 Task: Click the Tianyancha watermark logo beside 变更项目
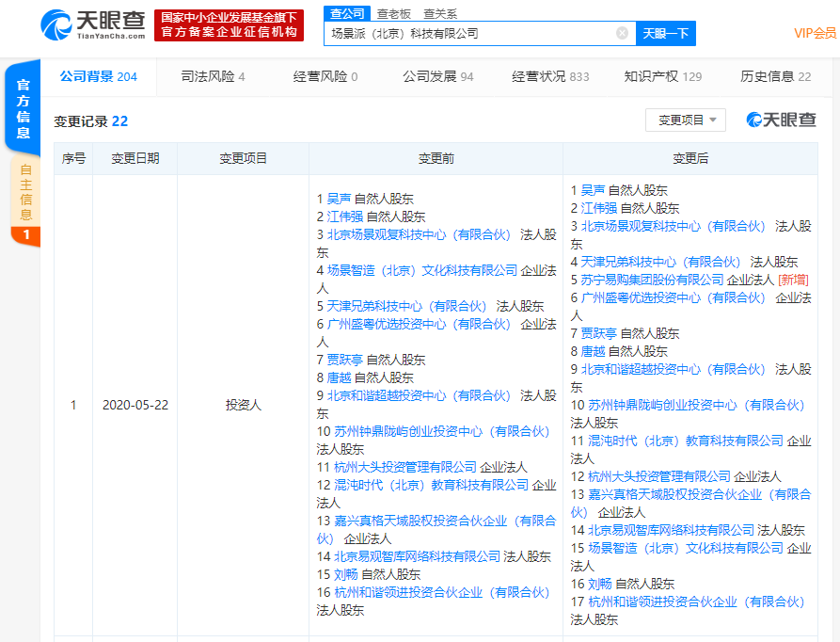click(x=781, y=120)
